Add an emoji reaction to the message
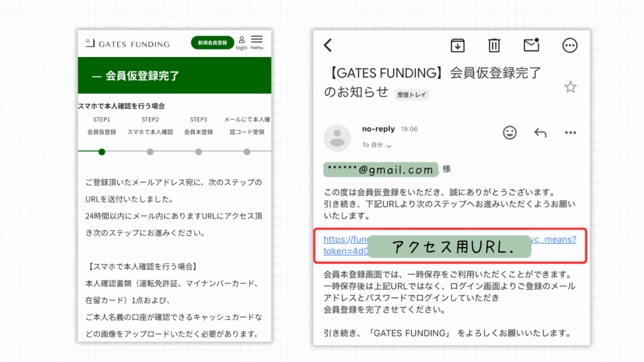 point(509,133)
